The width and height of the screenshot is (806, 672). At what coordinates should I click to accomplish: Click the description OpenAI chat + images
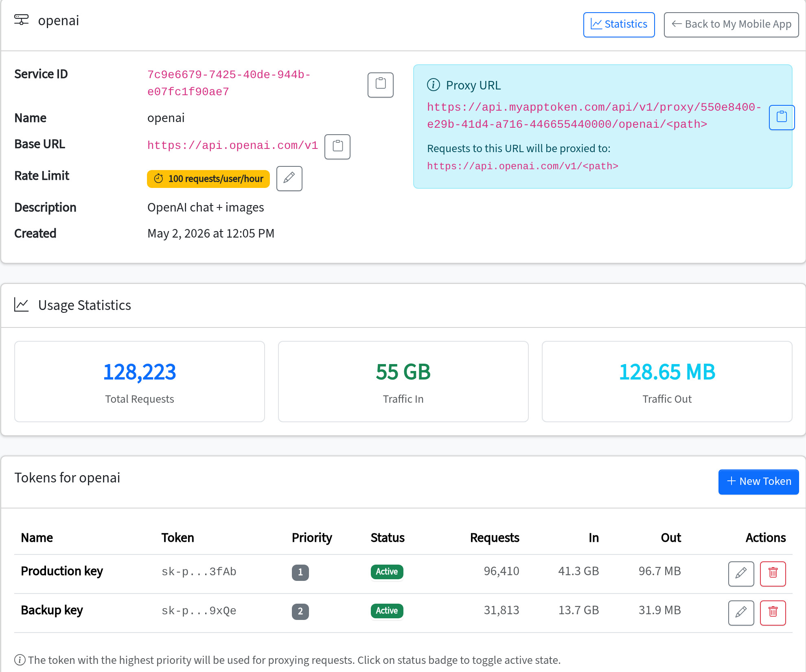coord(206,207)
